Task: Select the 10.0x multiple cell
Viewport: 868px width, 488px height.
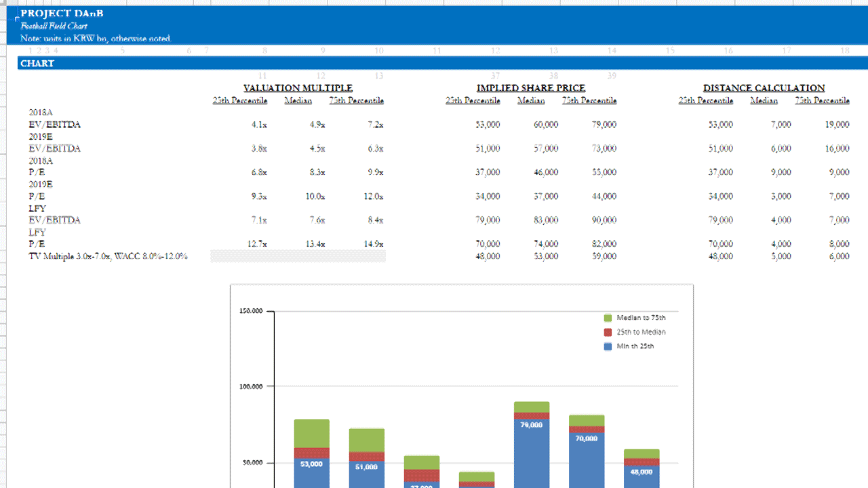Action: [315, 197]
